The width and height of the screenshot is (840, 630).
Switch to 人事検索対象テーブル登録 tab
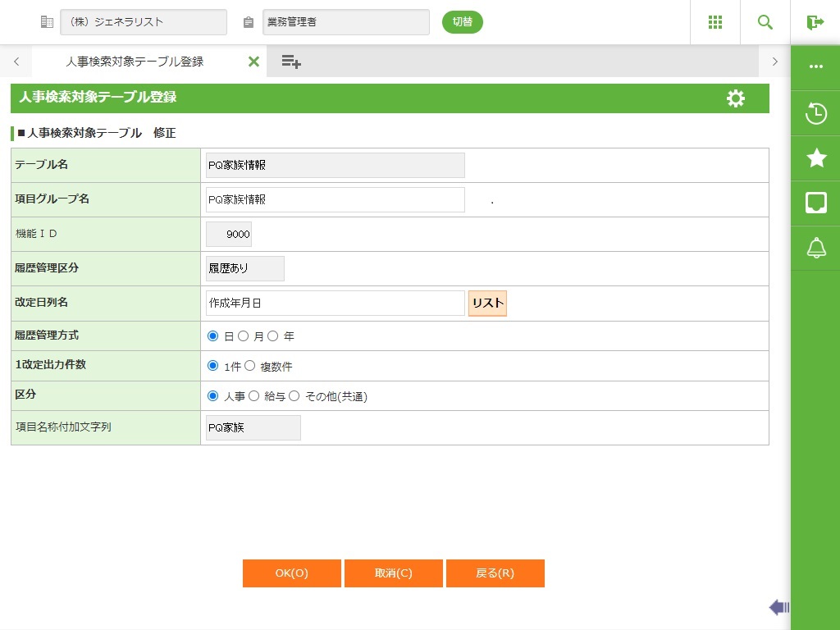pyautogui.click(x=135, y=62)
